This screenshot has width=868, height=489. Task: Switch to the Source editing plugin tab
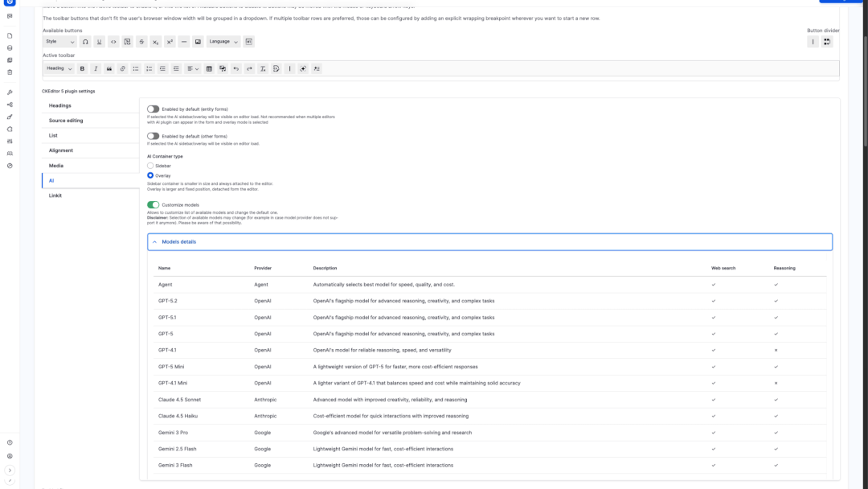tap(90, 121)
